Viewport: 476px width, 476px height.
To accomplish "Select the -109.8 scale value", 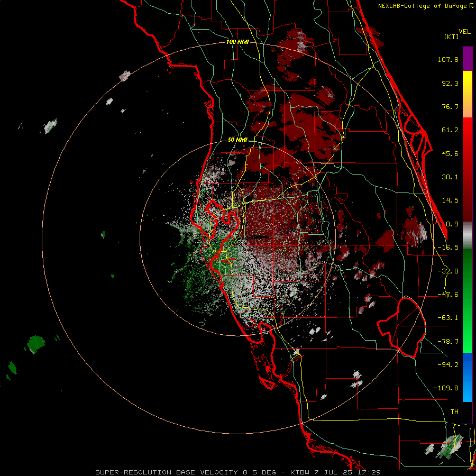I will [446, 388].
